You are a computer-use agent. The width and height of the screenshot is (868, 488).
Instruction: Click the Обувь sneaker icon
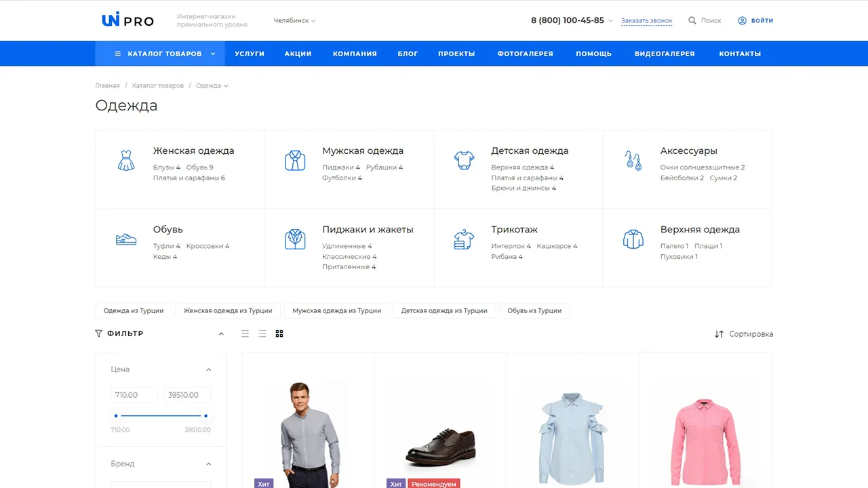click(x=126, y=239)
